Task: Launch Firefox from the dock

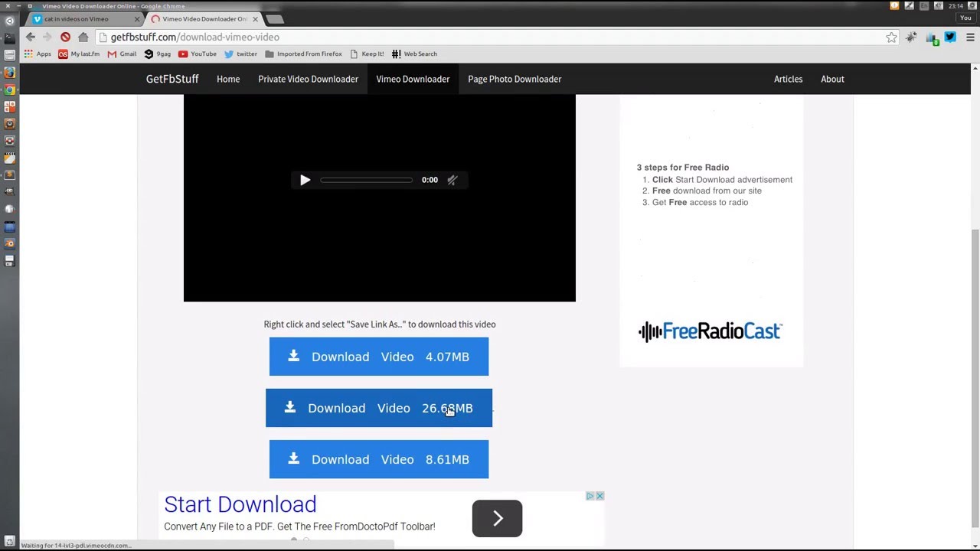Action: pyautogui.click(x=9, y=72)
